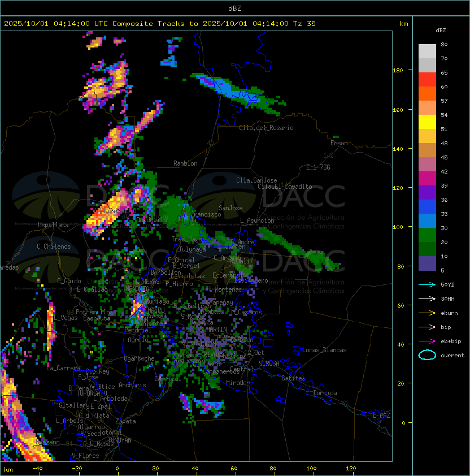The height and width of the screenshot is (476, 470).
Task: Click the 'SanJose' label near Francisco
Action: coord(230,208)
